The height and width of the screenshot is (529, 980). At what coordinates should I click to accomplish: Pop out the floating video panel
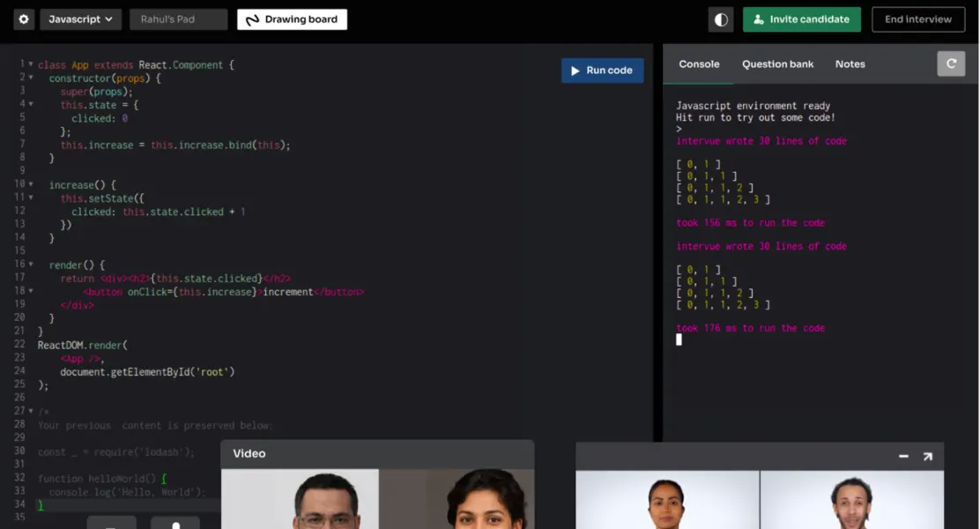tap(927, 457)
